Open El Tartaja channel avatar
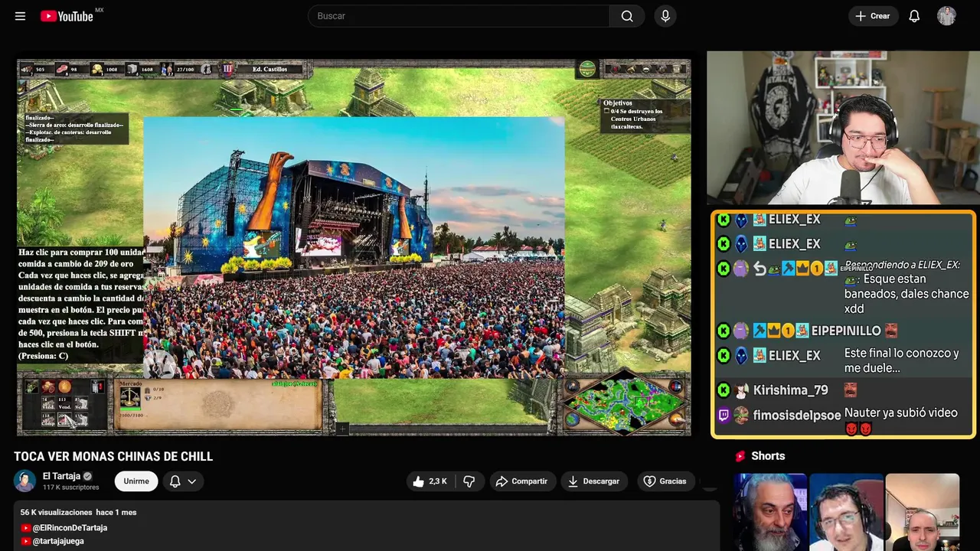This screenshot has height=551, width=980. (24, 481)
